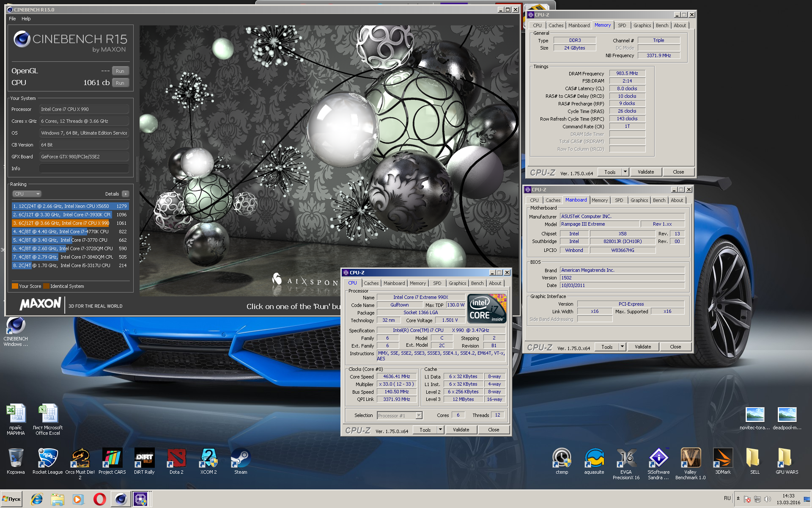Open Opera browser from the taskbar
Image resolution: width=812 pixels, height=508 pixels.
click(x=99, y=499)
